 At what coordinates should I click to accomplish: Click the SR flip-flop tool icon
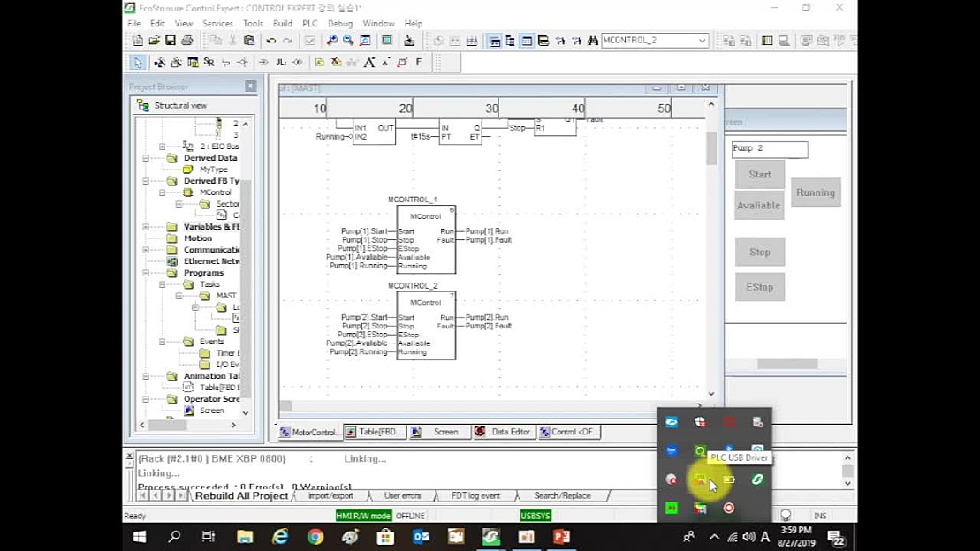(x=209, y=63)
